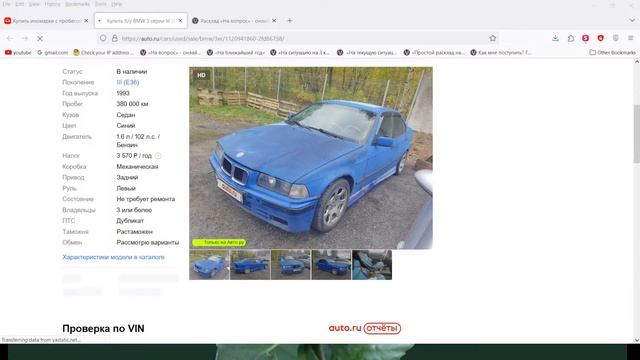The image size is (640, 360).
Task: Bookmark this page with the star icon
Action: coord(493,38)
